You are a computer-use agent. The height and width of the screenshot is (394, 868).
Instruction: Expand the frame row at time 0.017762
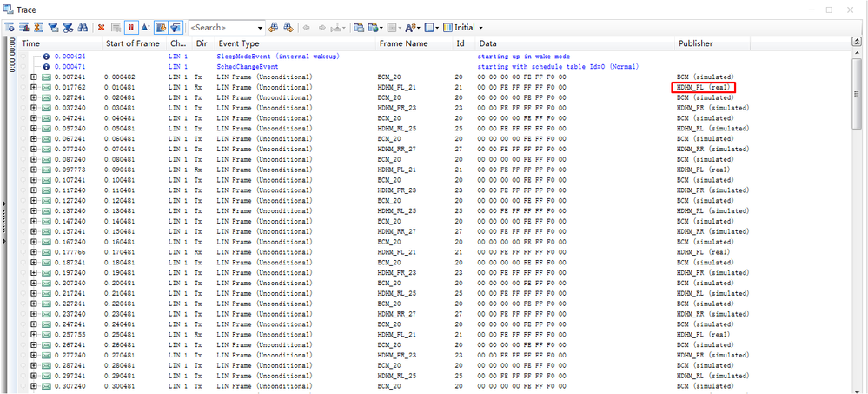35,88
